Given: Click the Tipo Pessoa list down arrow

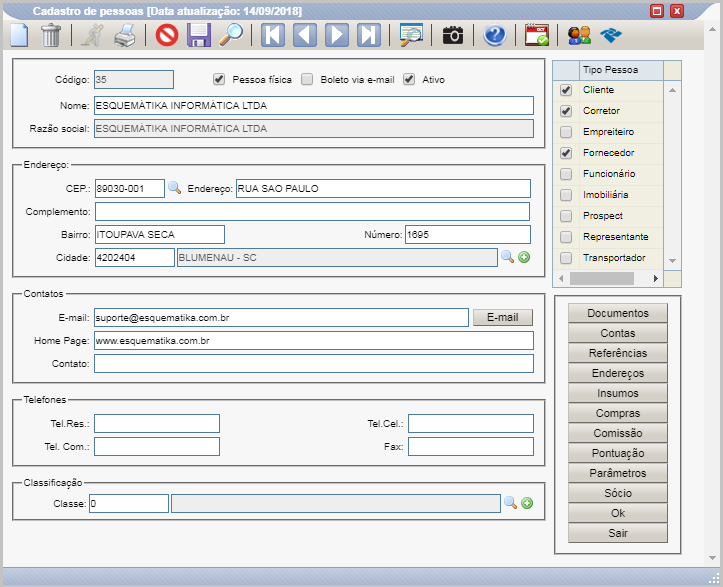Looking at the screenshot, I should [672, 261].
